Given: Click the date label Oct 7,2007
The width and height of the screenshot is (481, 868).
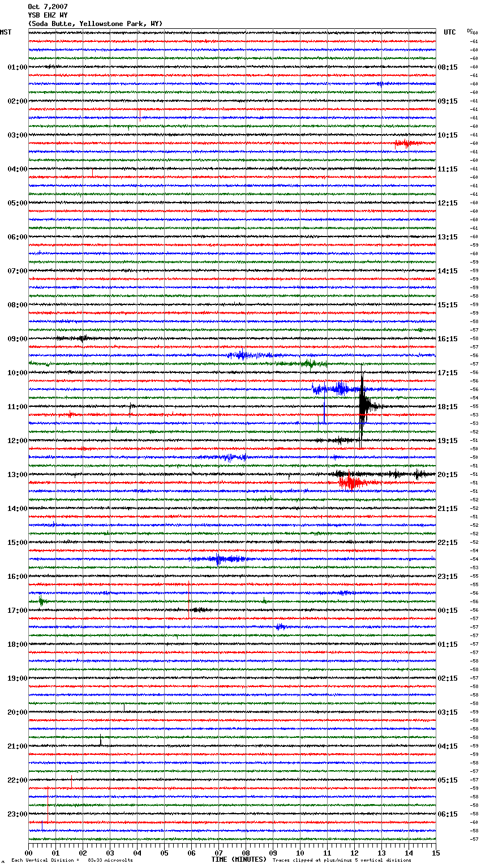Looking at the screenshot, I should pyautogui.click(x=48, y=7).
